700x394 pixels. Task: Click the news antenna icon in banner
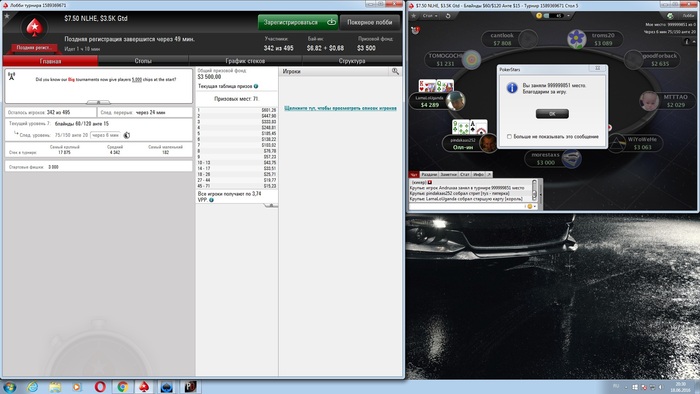12,76
